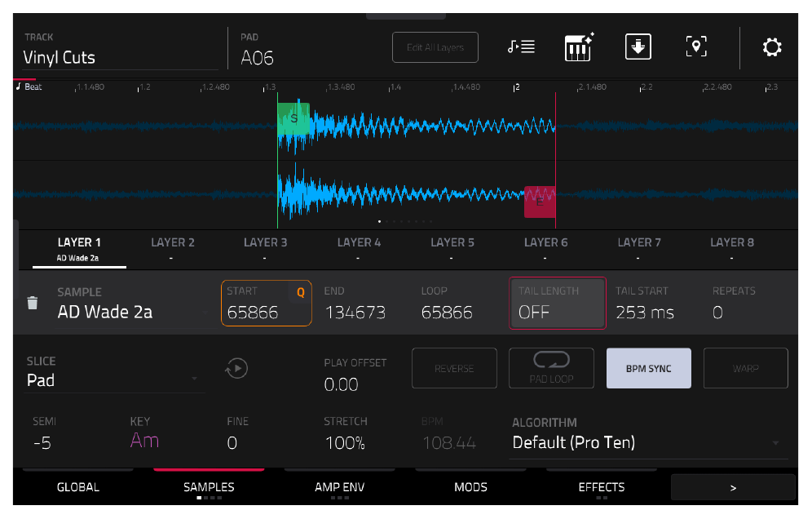
Task: Open the keyboard instrument sparkle icon
Action: pos(579,47)
